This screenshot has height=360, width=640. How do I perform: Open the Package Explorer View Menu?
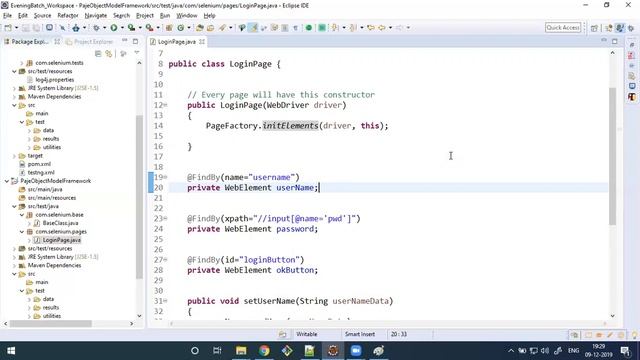tap(137, 53)
